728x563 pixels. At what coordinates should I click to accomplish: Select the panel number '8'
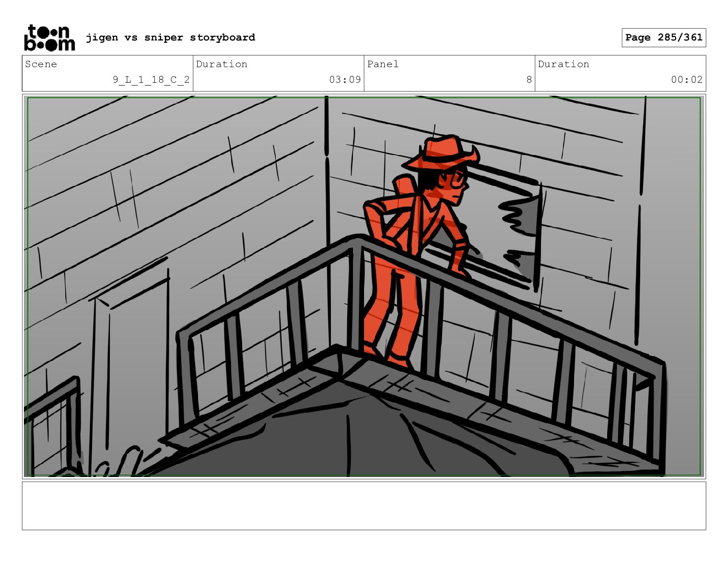[x=529, y=80]
